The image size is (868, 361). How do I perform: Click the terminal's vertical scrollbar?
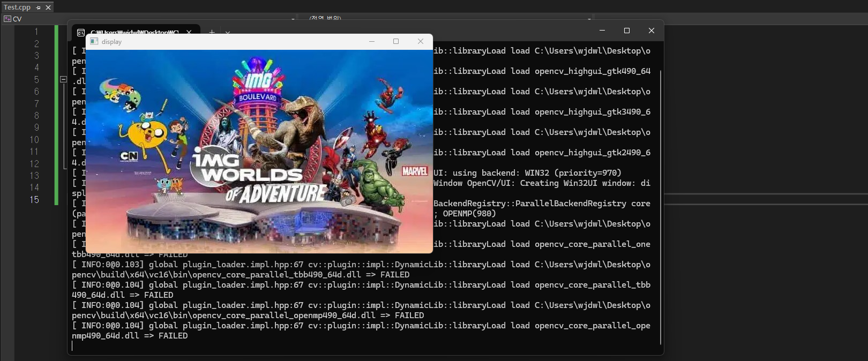tap(661, 207)
